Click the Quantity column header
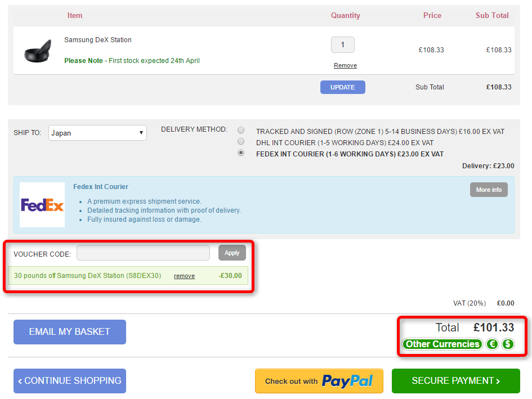 point(346,16)
